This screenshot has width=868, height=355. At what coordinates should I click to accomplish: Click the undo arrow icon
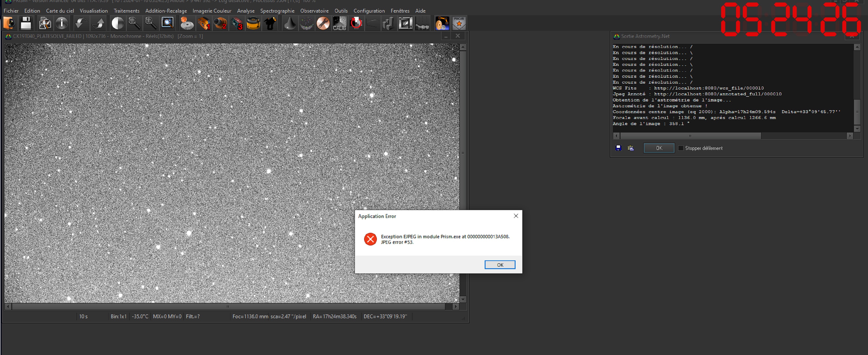tap(81, 23)
